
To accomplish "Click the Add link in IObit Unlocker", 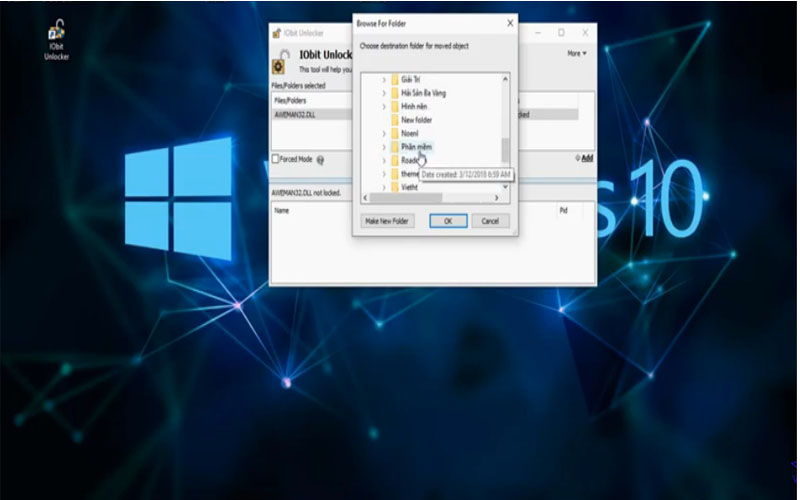I will pos(585,158).
